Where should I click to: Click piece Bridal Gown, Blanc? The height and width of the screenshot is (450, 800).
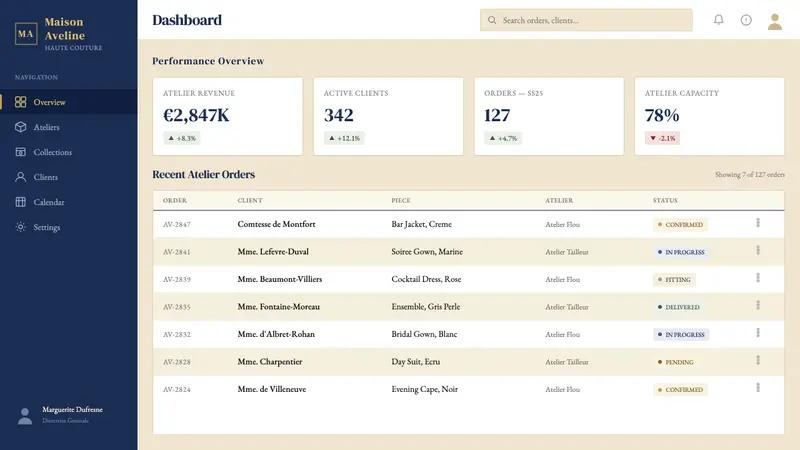[x=424, y=334]
